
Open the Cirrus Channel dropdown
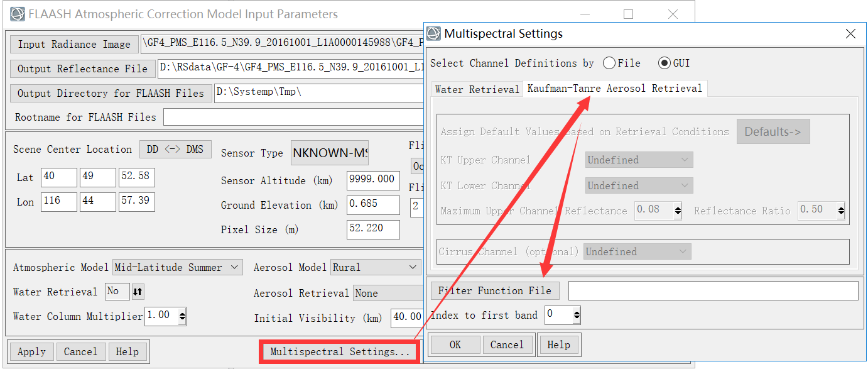coord(637,251)
